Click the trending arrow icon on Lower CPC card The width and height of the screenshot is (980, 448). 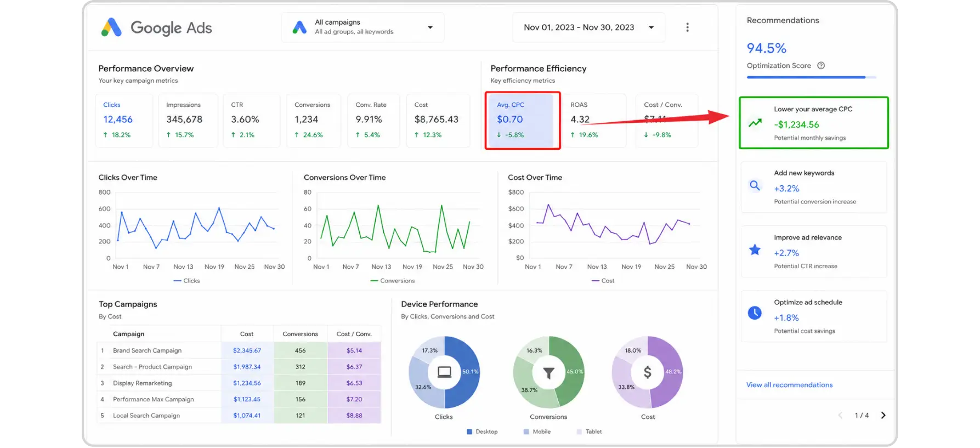[x=755, y=123]
